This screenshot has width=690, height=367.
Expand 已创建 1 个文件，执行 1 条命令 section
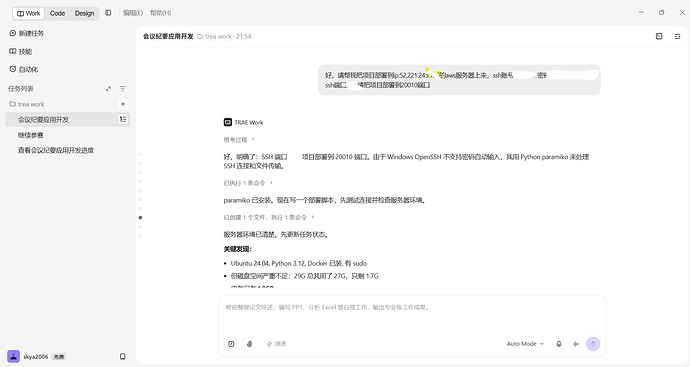269,217
